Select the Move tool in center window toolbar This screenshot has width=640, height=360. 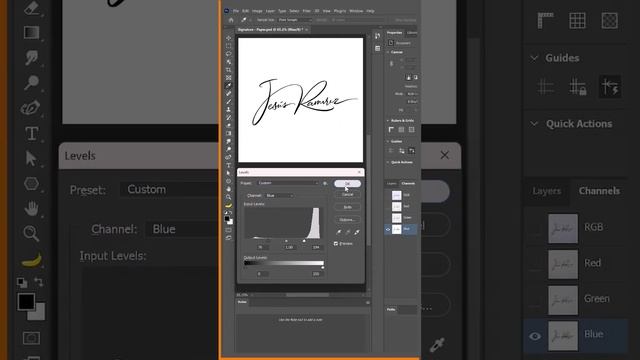[x=229, y=38]
